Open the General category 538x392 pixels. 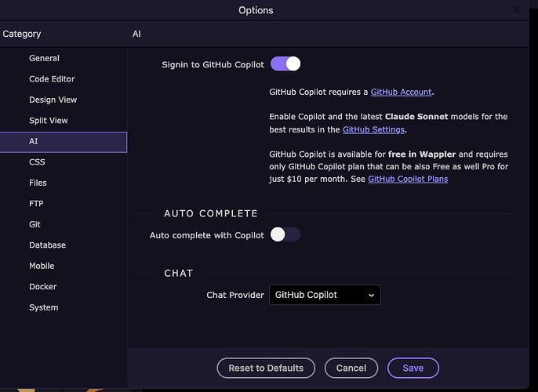[x=44, y=58]
